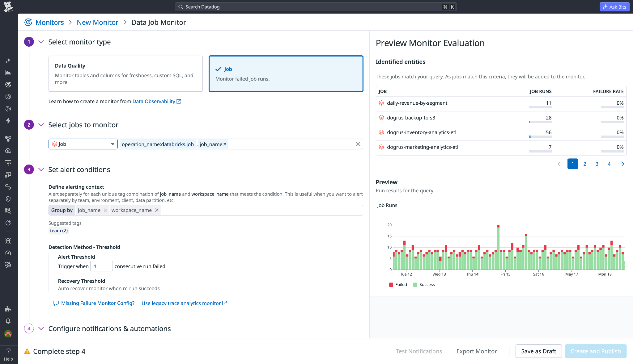Open the cloud cost dollar icon in sidebar

click(8, 151)
